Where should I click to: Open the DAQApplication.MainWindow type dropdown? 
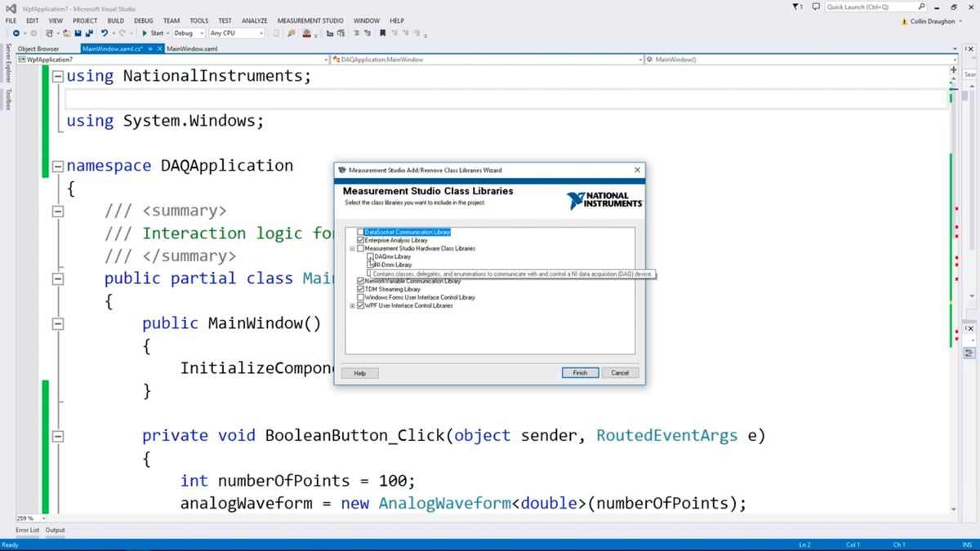click(x=488, y=60)
